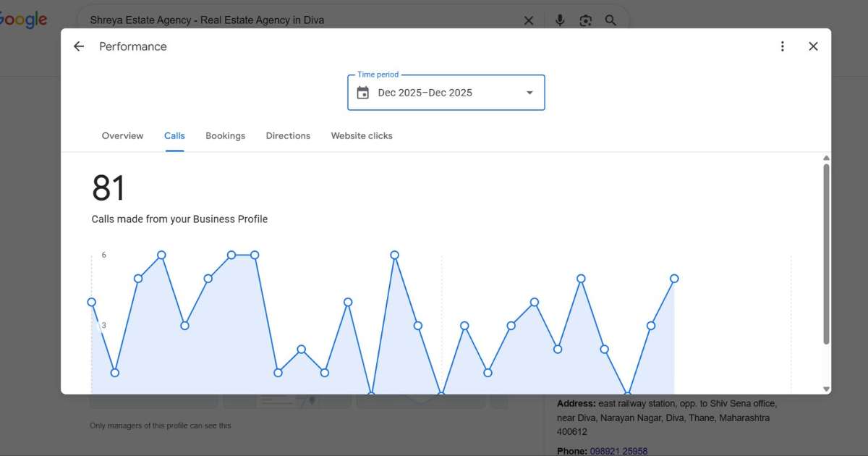The height and width of the screenshot is (456, 868).
Task: Open Google Lens image search icon
Action: tap(585, 20)
